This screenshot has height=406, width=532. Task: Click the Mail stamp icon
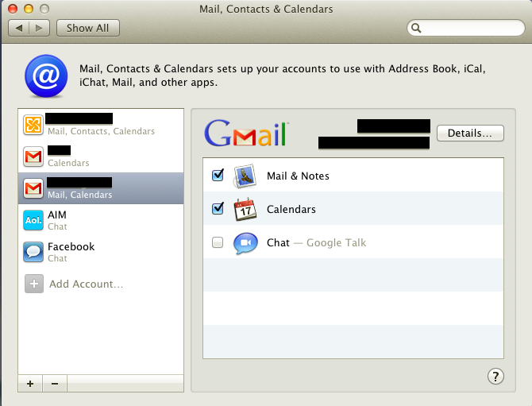245,176
